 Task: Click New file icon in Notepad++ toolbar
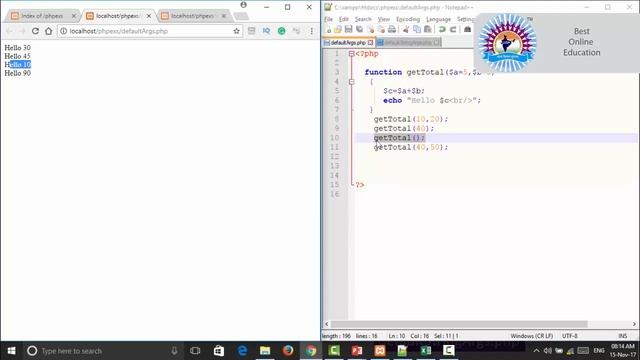click(328, 29)
